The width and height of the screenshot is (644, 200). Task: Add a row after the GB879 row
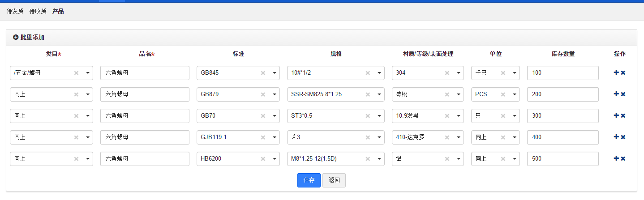pos(616,94)
